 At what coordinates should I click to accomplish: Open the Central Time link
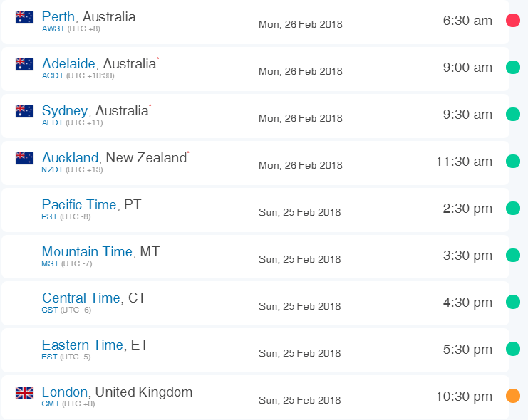point(81,298)
